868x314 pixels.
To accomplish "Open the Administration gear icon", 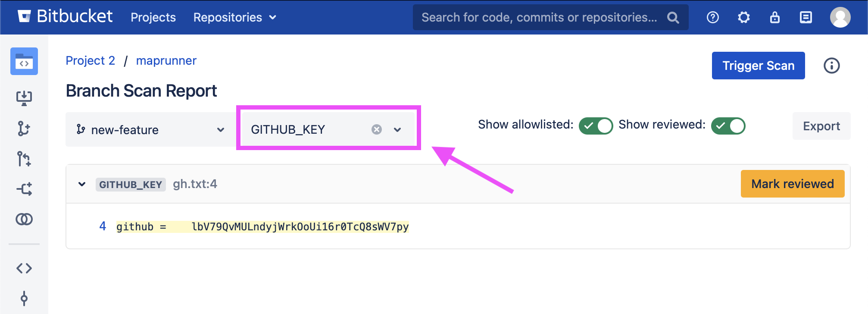I will click(x=744, y=17).
